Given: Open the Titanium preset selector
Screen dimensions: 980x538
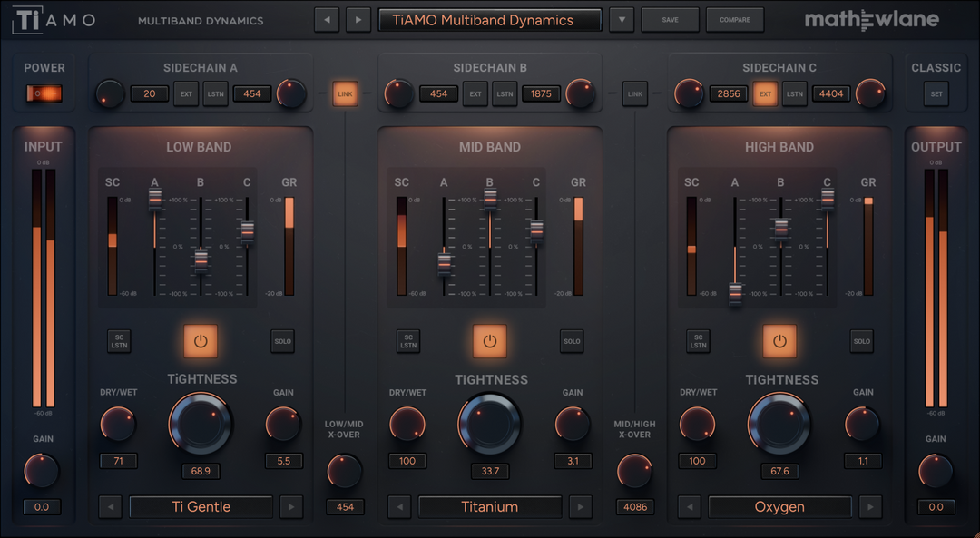Looking at the screenshot, I should [490, 507].
